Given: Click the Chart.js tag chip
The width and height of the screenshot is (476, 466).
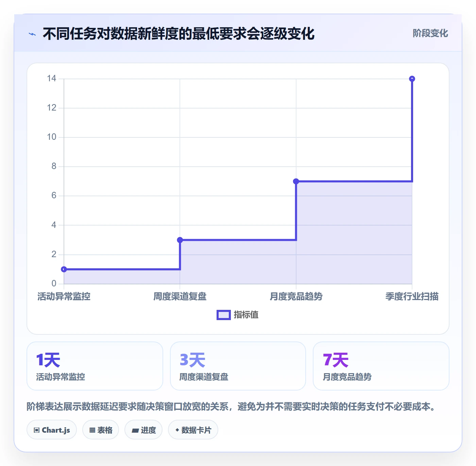Looking at the screenshot, I should click(52, 430).
